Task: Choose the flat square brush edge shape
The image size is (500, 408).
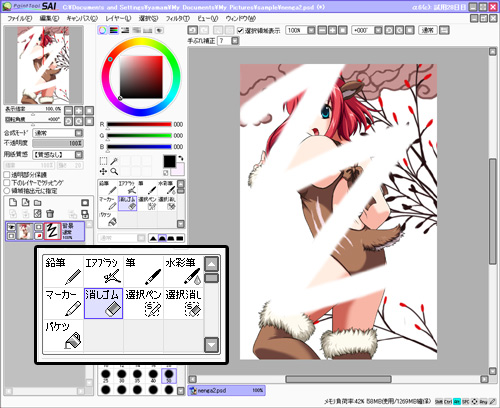Action: tap(180, 238)
